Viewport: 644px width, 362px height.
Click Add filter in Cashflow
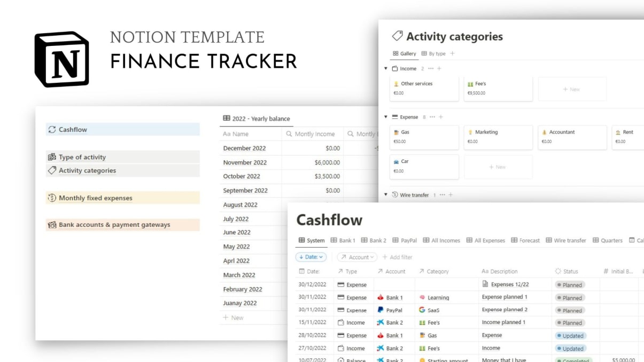(397, 257)
